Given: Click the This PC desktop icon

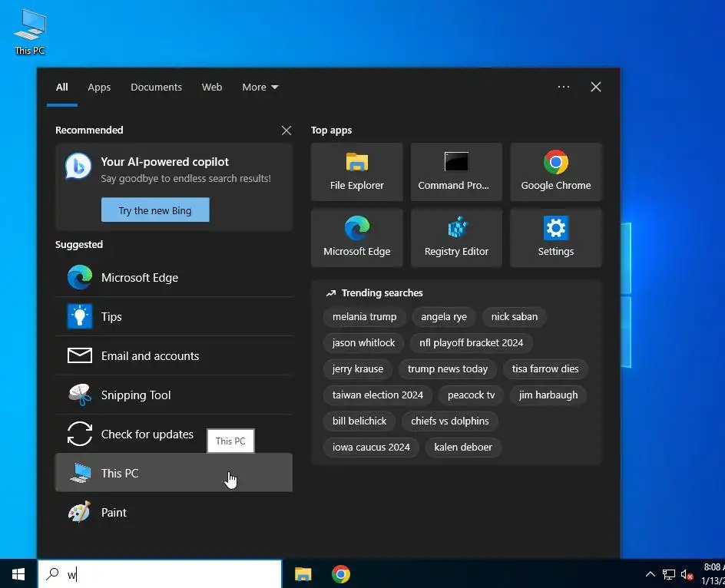Looking at the screenshot, I should click(30, 32).
